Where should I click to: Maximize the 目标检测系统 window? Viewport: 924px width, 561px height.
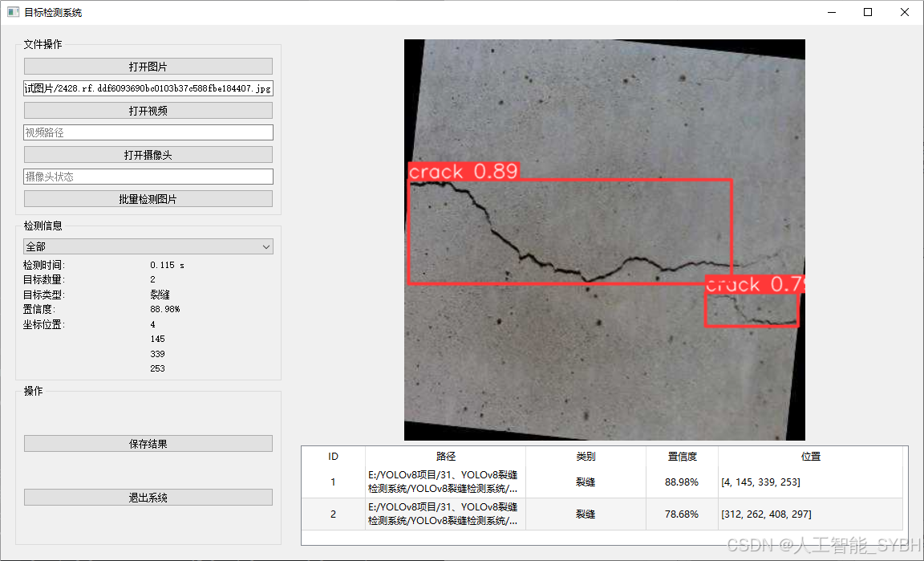(868, 12)
